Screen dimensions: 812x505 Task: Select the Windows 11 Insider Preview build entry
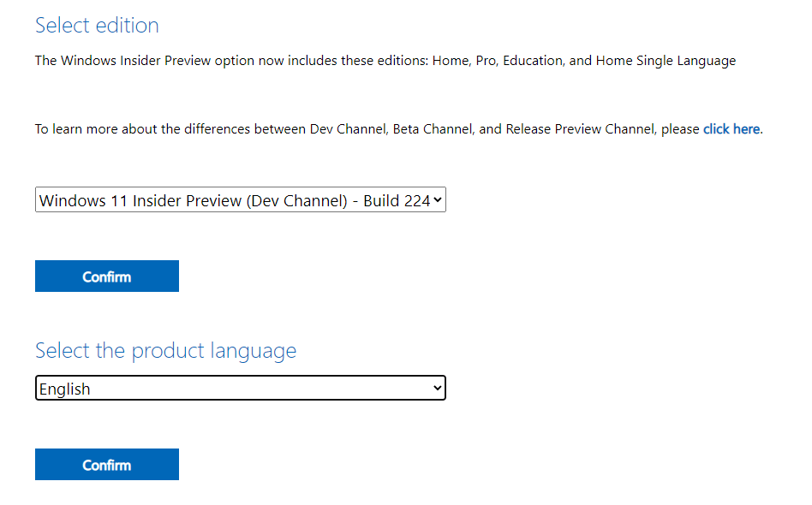point(240,199)
